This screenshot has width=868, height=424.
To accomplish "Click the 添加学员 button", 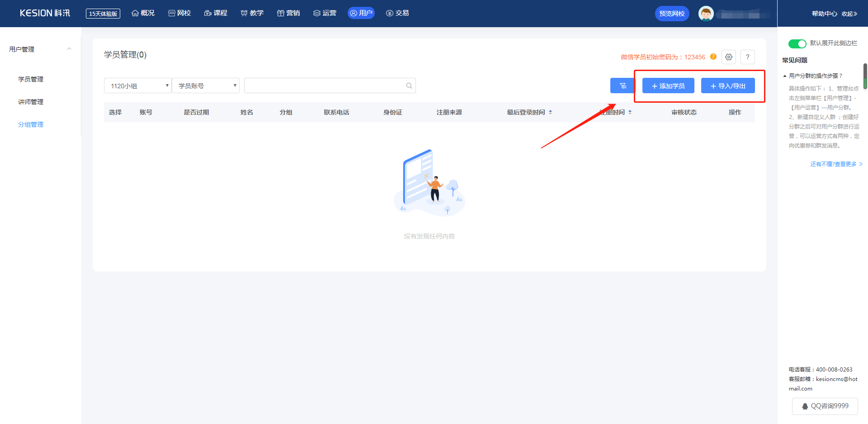I will [x=668, y=86].
